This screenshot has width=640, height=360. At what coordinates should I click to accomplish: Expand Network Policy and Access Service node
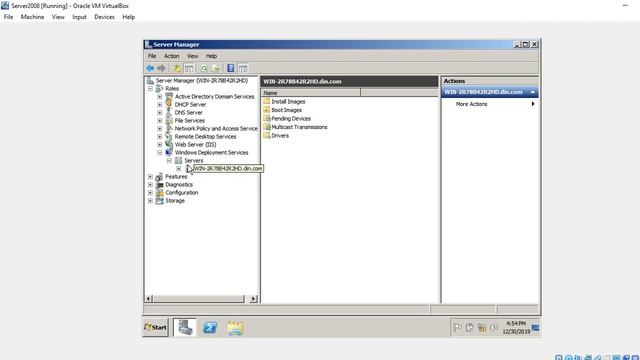(160, 129)
